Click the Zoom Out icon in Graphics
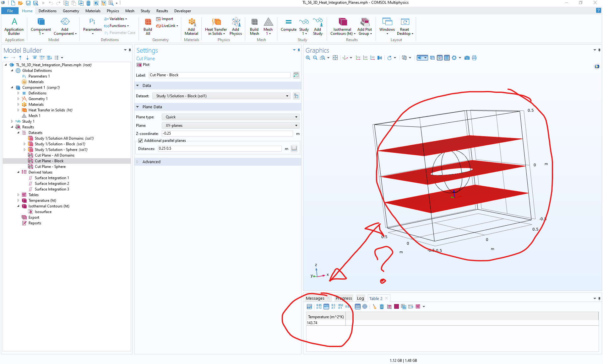This screenshot has width=603, height=364. [315, 58]
